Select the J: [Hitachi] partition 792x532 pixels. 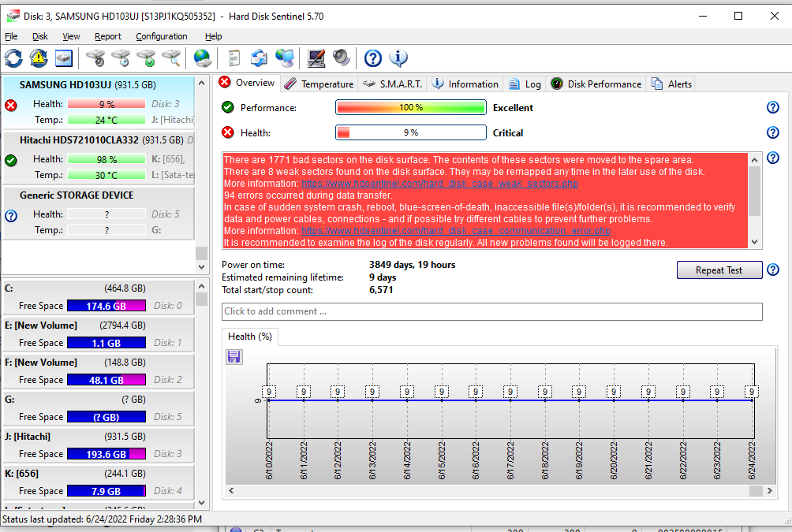[99, 445]
